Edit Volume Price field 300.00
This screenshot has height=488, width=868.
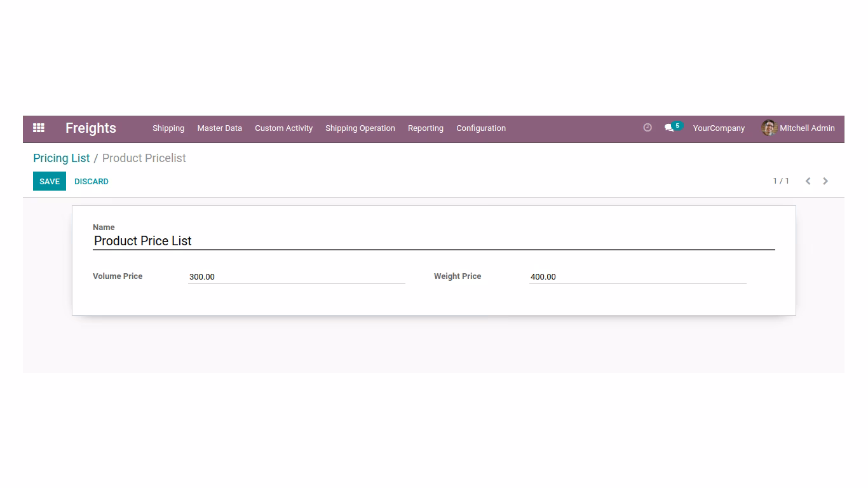[x=297, y=276]
